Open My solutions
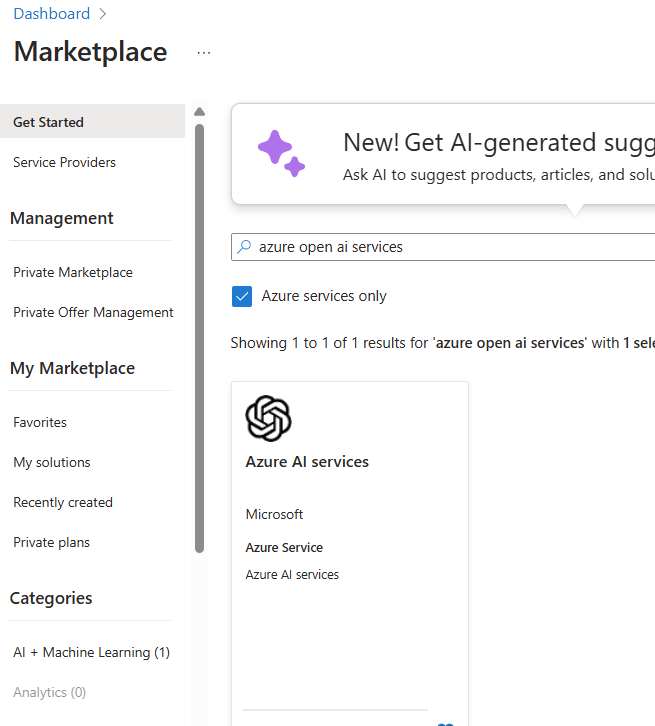Image resolution: width=655 pixels, height=726 pixels. [51, 462]
